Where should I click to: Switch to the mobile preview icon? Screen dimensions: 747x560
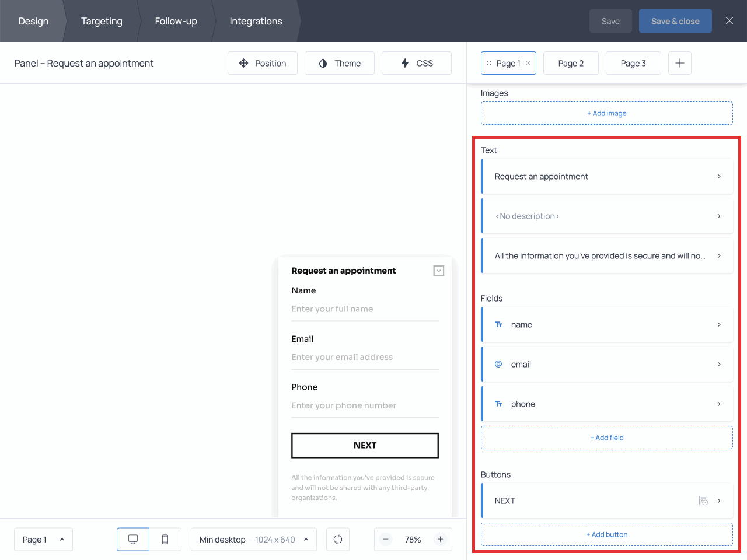coord(165,540)
